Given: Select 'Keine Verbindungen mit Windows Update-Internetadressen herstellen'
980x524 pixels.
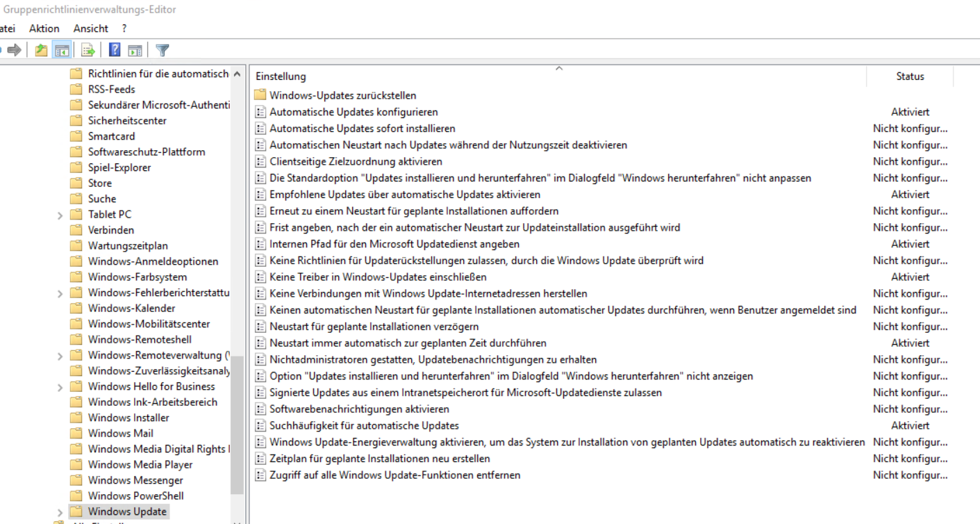Looking at the screenshot, I should [429, 293].
